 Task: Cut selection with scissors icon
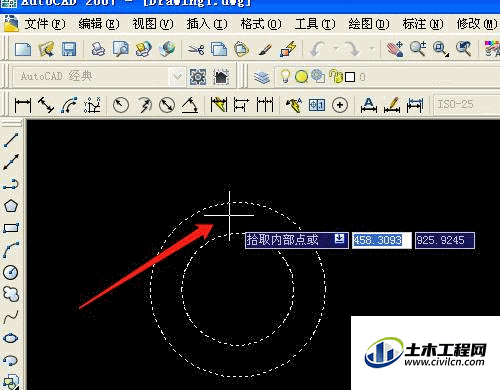pyautogui.click(x=196, y=49)
